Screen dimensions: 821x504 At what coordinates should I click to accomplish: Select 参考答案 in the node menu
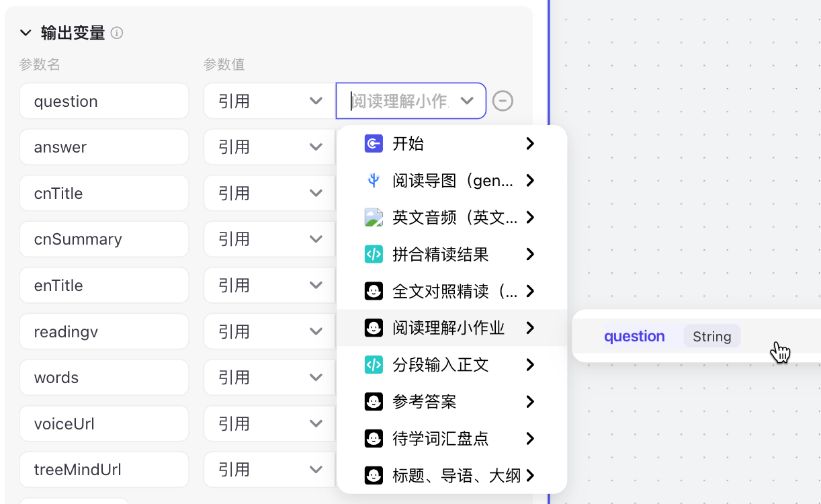click(451, 402)
